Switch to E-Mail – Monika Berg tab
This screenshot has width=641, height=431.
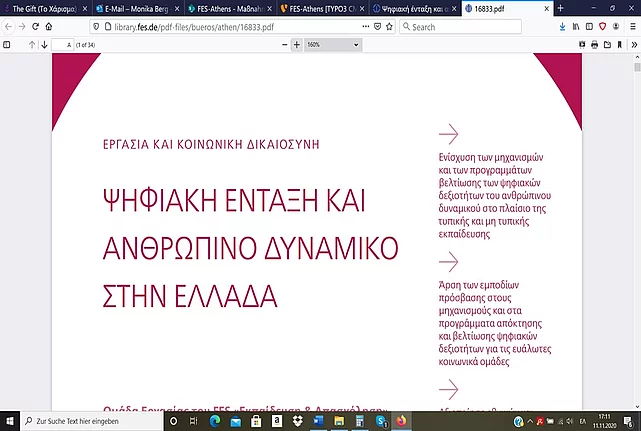point(137,9)
